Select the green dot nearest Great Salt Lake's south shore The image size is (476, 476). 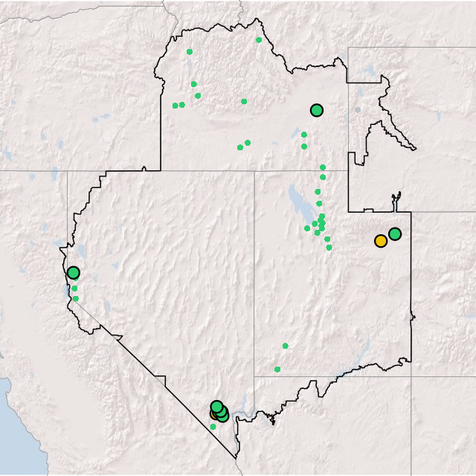[307, 228]
